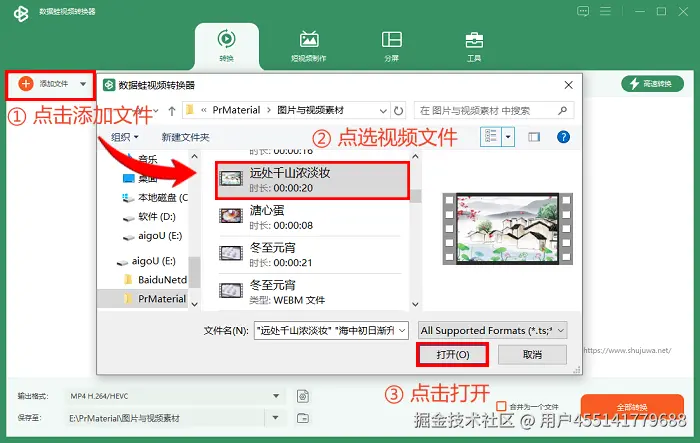Select the BaiduNetd folder
Screen dimensions: 700x443
coord(154,280)
